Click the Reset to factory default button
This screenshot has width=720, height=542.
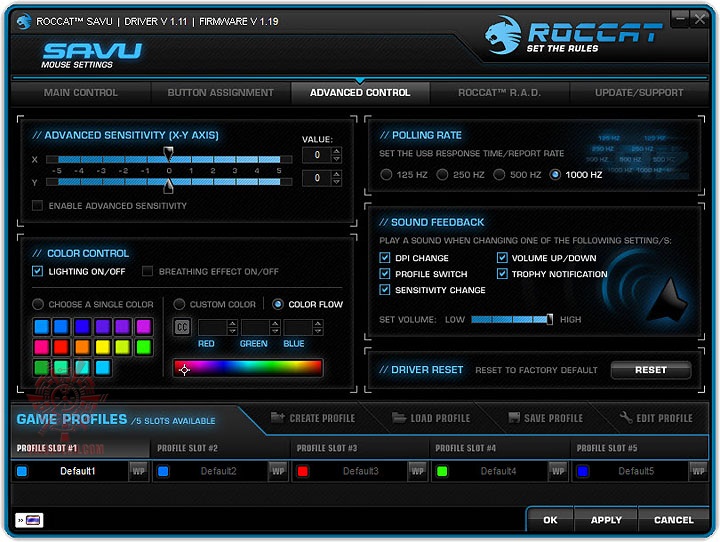tap(651, 370)
